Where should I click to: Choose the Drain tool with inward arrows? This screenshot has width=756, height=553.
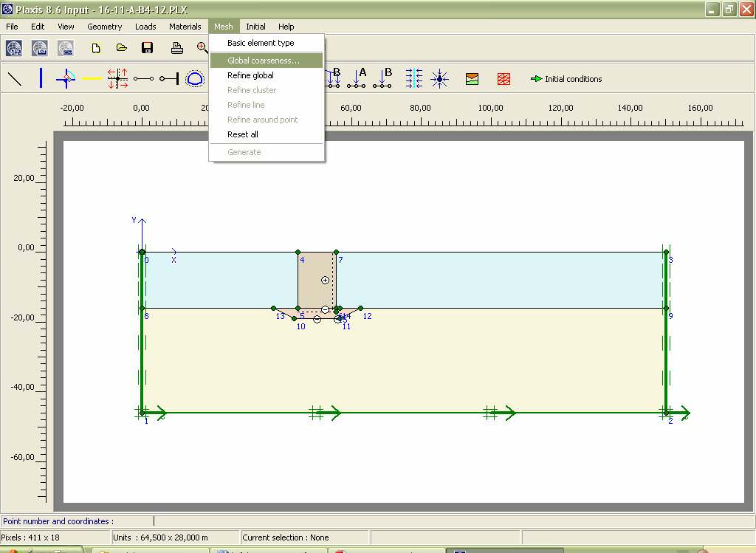[414, 78]
